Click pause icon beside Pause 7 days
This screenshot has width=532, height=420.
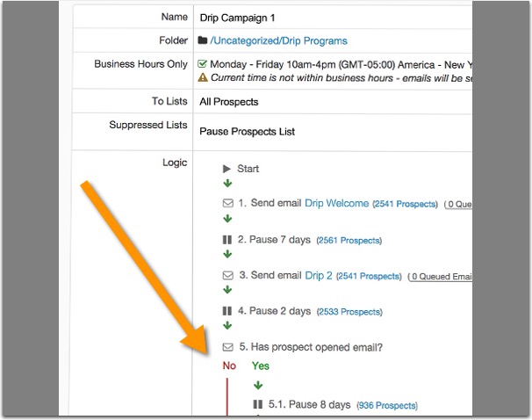(227, 240)
